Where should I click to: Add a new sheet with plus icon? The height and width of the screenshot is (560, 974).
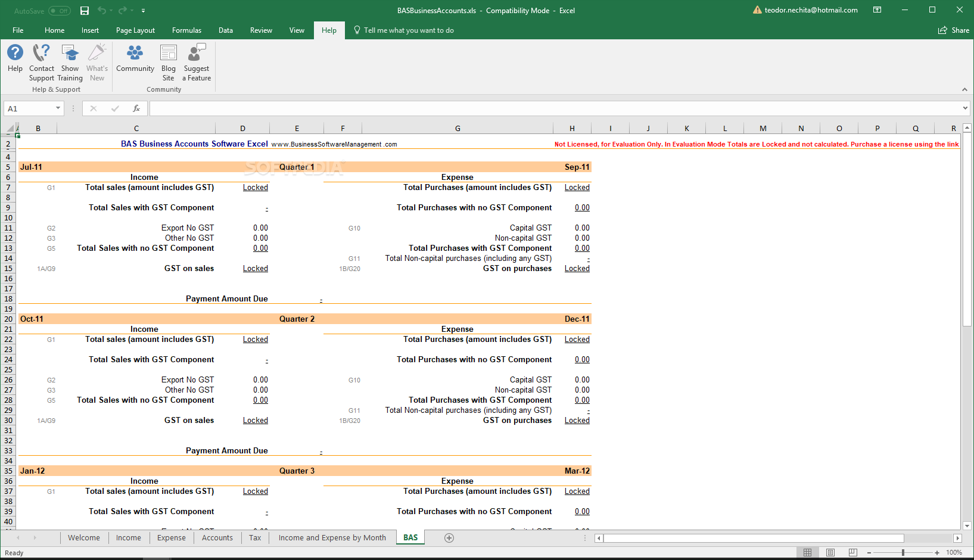coord(449,538)
